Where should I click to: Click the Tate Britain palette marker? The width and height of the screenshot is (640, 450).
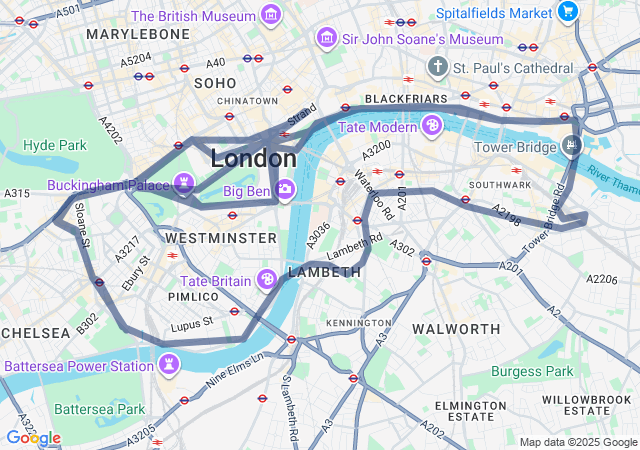click(x=267, y=280)
